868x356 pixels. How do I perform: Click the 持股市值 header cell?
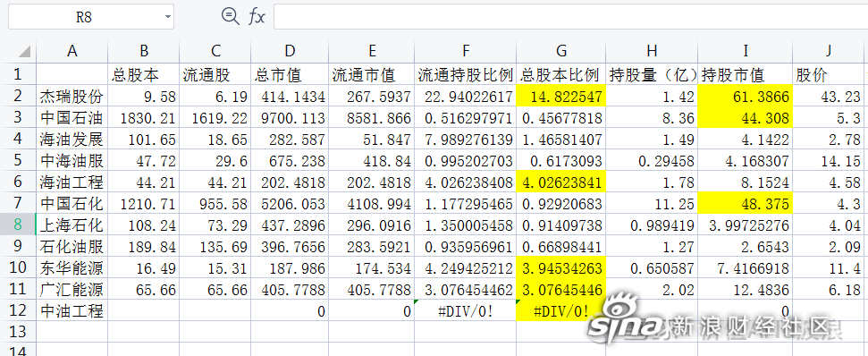coord(746,74)
